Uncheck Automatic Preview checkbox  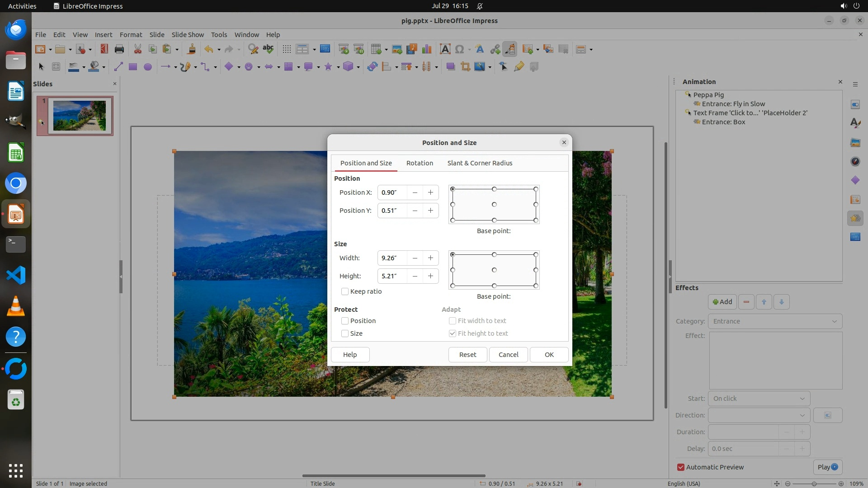[681, 467]
